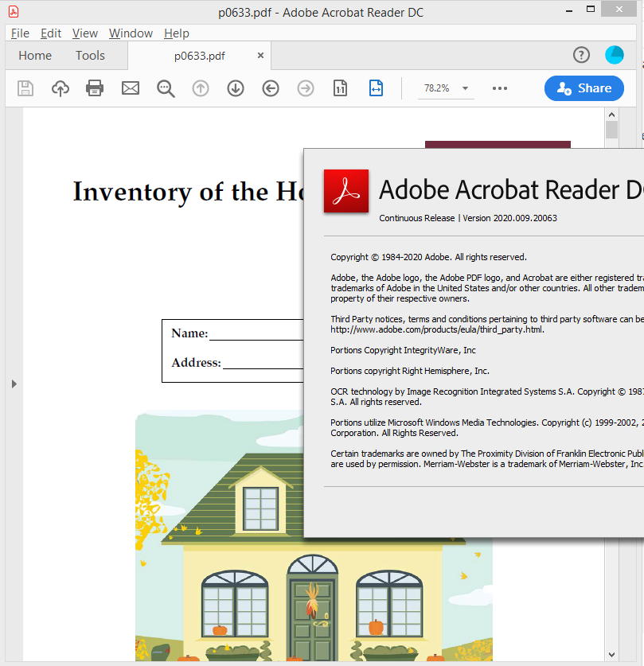644x666 pixels.
Task: Click the blue Share button
Action: [x=584, y=88]
